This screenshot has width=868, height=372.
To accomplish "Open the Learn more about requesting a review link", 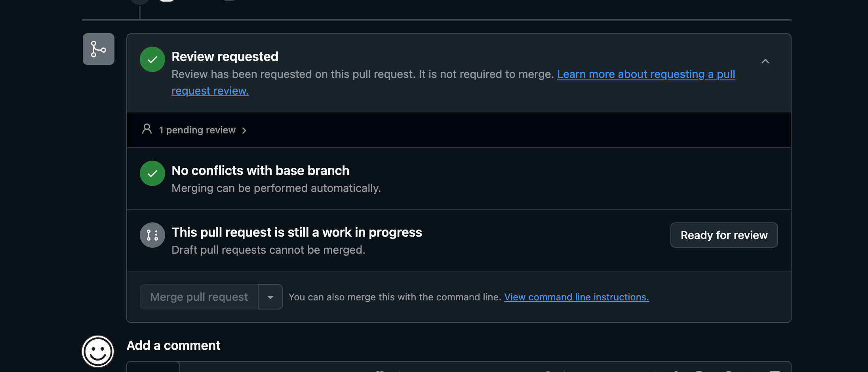I will tap(645, 74).
